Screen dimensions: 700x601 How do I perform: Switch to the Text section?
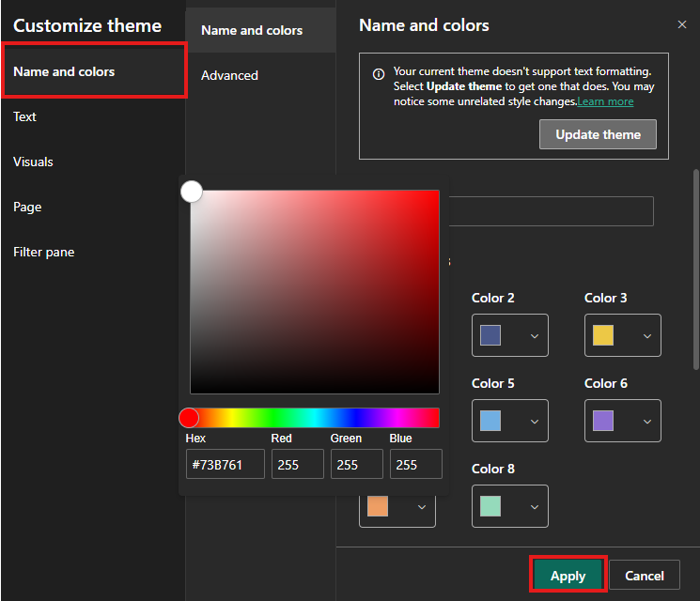(x=25, y=116)
